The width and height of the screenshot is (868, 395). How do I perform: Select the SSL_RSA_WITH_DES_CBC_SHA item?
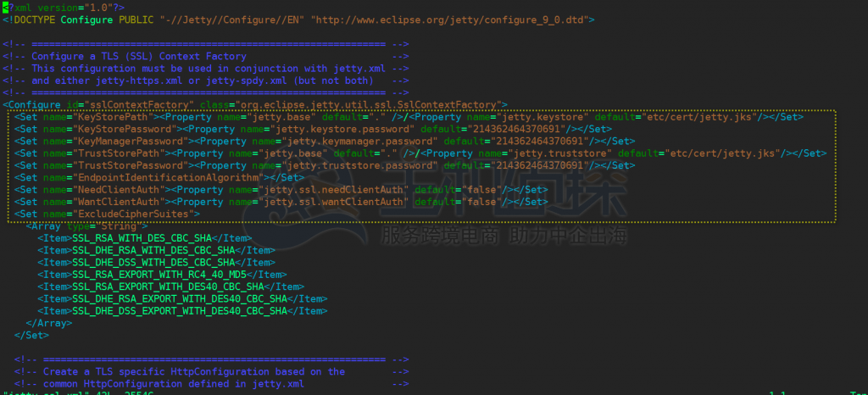[142, 238]
